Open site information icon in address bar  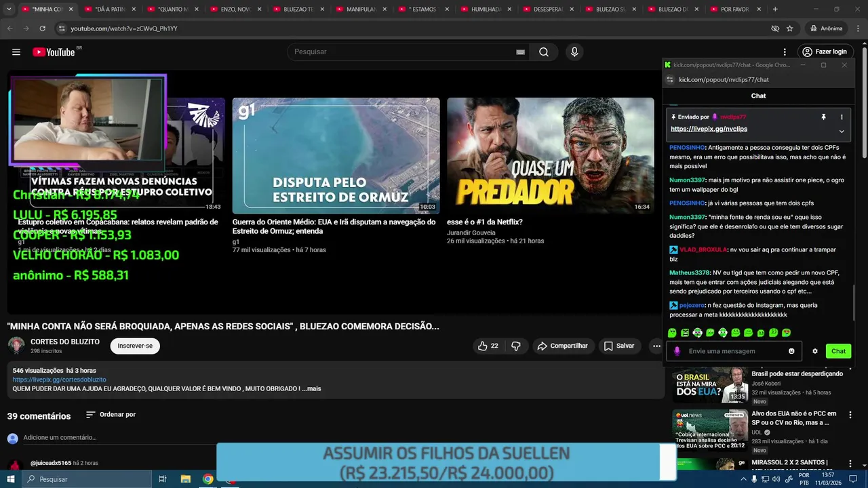coord(62,28)
